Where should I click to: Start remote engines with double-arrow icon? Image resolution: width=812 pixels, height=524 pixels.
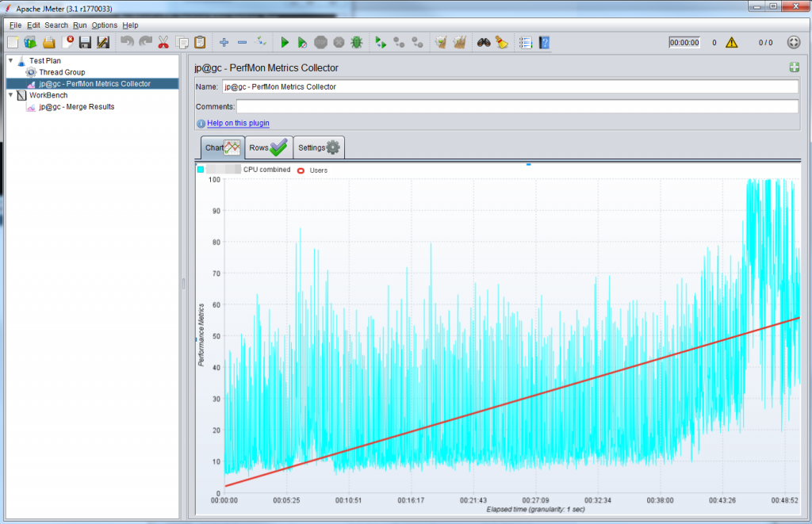point(381,43)
